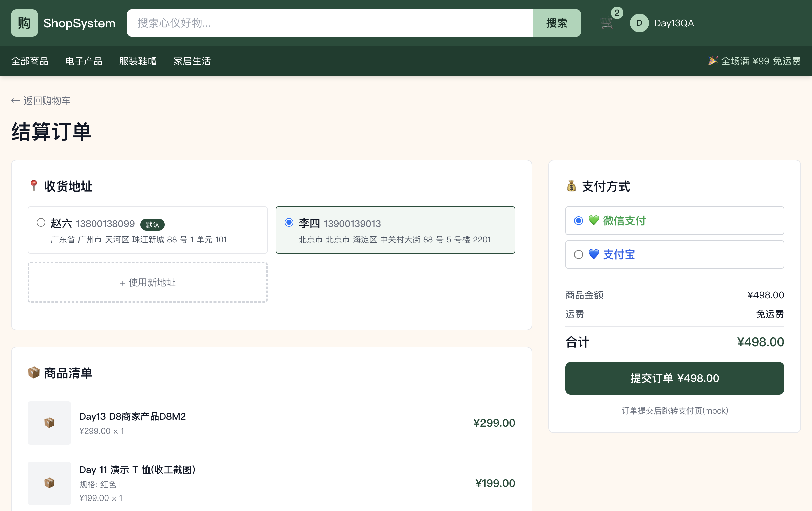Click item price ¥299.00
The image size is (812, 511).
point(494,423)
